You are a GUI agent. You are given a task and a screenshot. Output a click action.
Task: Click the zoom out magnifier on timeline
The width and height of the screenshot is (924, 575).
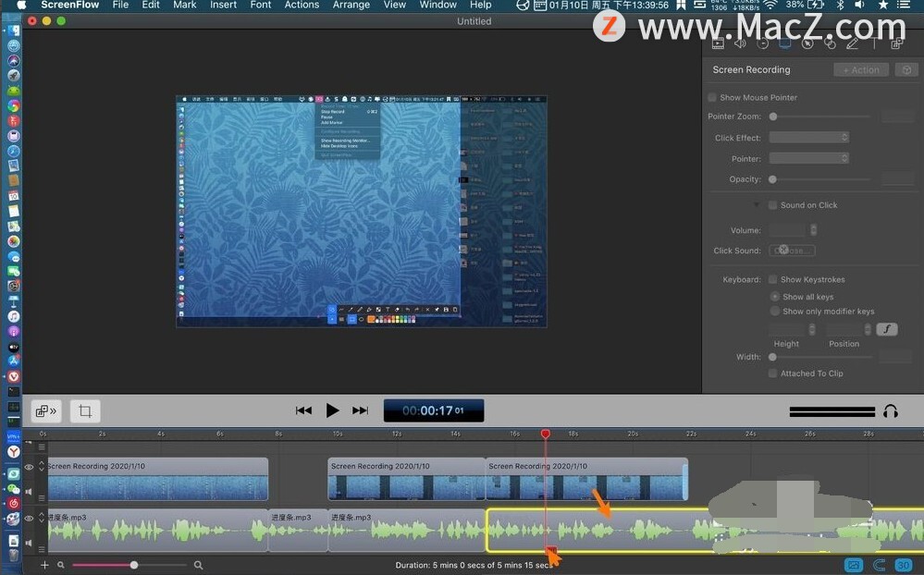point(61,565)
